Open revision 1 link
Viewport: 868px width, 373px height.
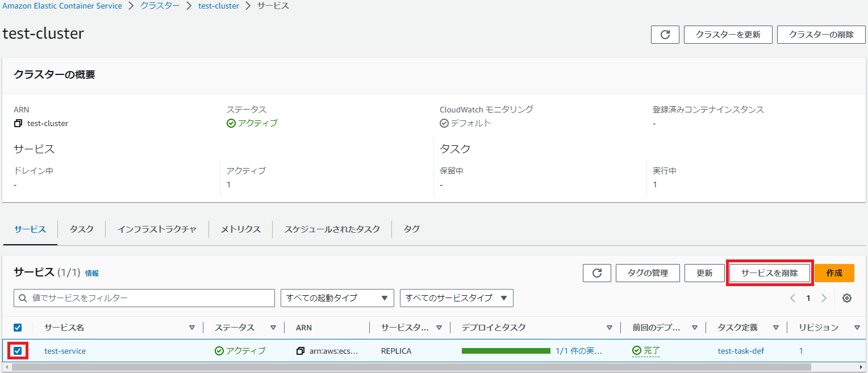point(801,351)
